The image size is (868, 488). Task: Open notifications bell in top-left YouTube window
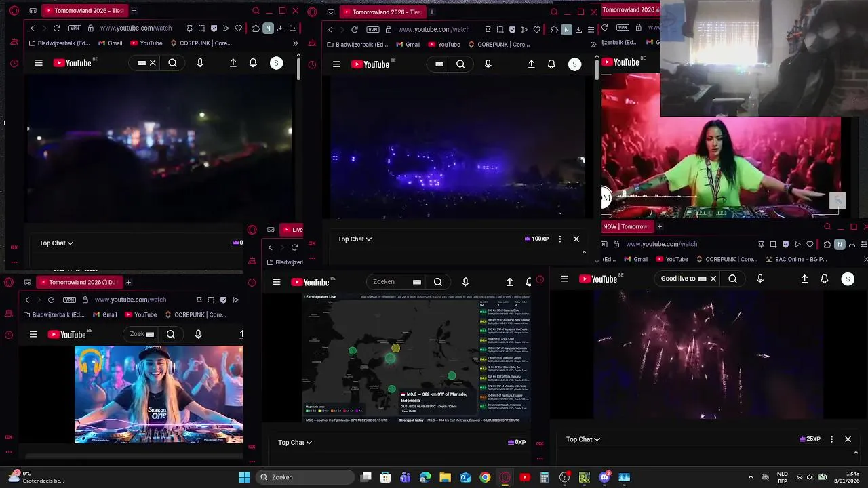[253, 63]
